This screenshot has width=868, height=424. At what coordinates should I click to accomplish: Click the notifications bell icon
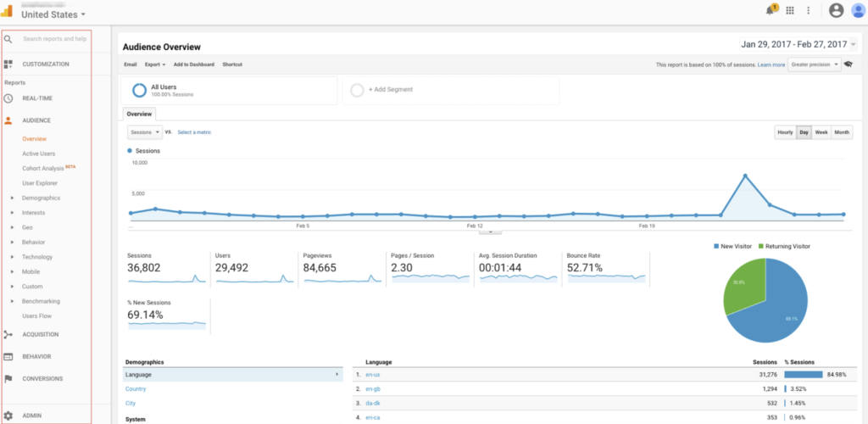(x=770, y=10)
